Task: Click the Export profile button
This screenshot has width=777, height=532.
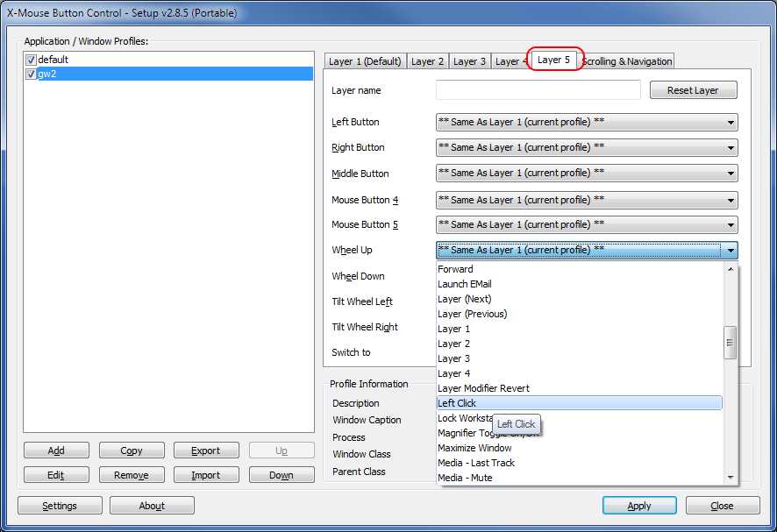Action: 205,450
